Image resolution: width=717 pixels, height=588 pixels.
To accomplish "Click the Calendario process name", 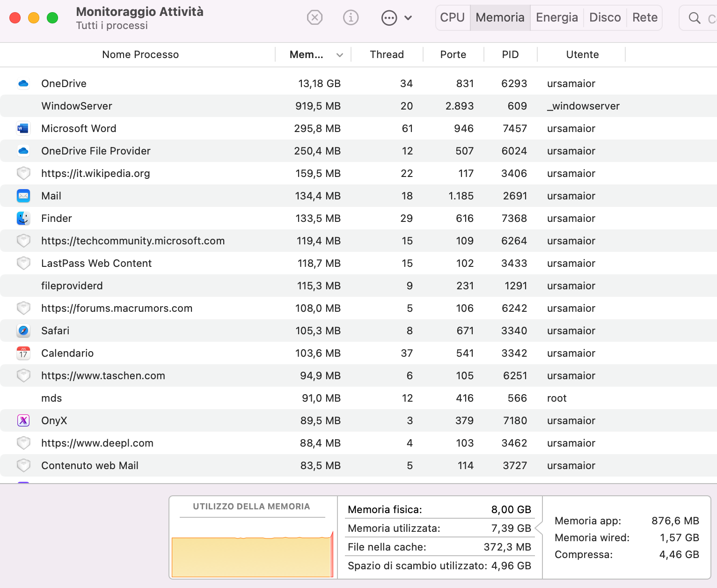I will pyautogui.click(x=67, y=353).
